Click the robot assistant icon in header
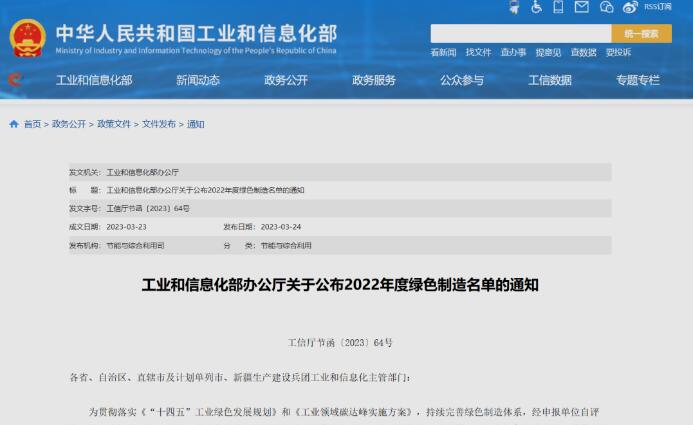Screen dimensions: 693x425 coord(513,8)
